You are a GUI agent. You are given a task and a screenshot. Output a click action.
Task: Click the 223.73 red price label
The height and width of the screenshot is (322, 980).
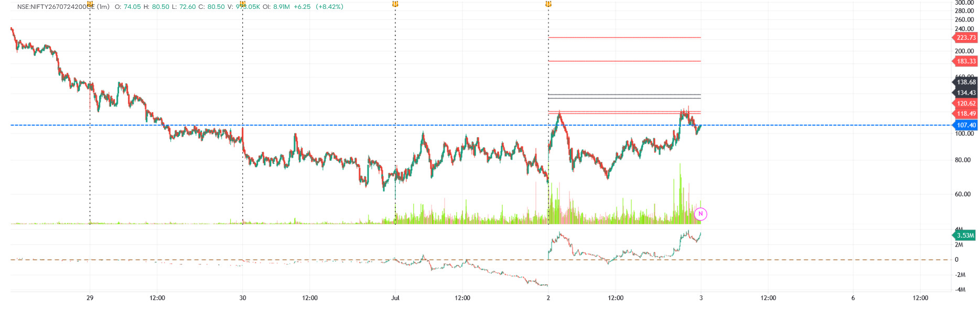(965, 38)
